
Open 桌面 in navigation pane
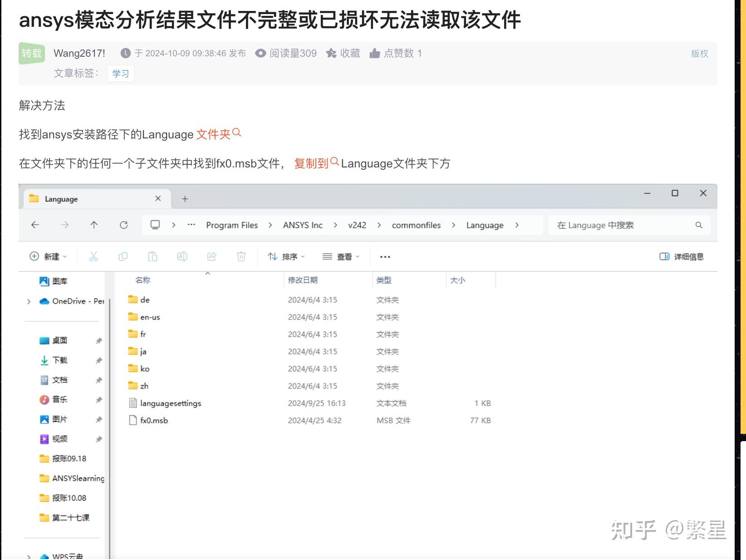(54, 340)
